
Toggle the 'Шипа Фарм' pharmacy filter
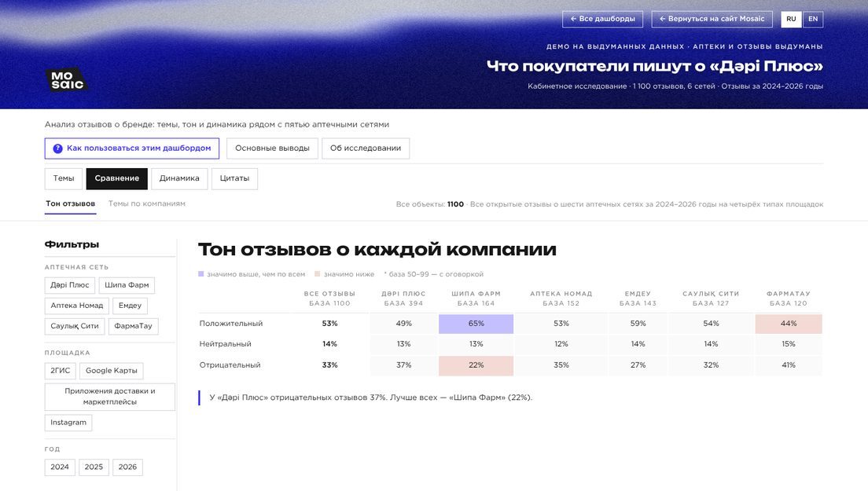tap(127, 285)
